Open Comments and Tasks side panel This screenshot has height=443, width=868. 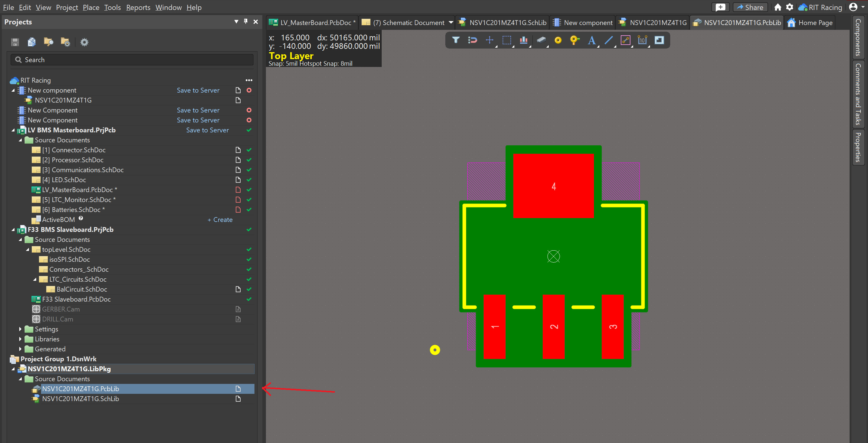click(858, 94)
